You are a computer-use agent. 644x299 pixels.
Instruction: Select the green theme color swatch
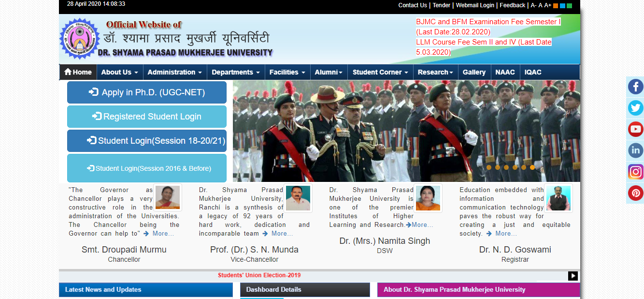[569, 5]
